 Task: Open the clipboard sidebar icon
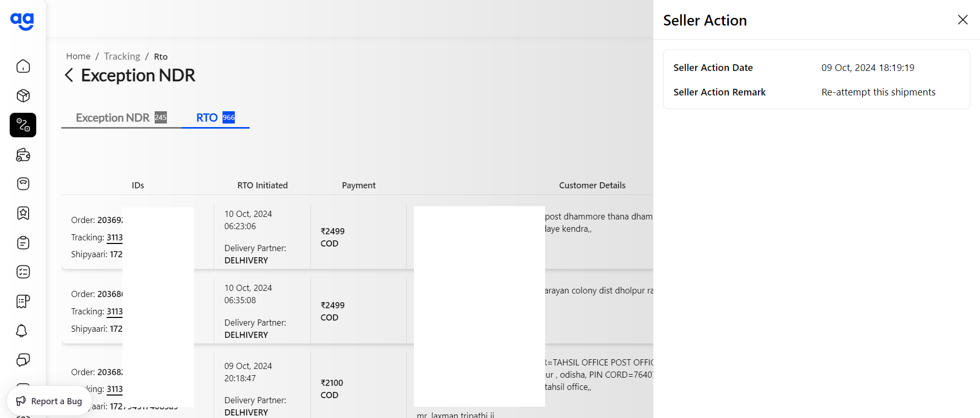23,242
